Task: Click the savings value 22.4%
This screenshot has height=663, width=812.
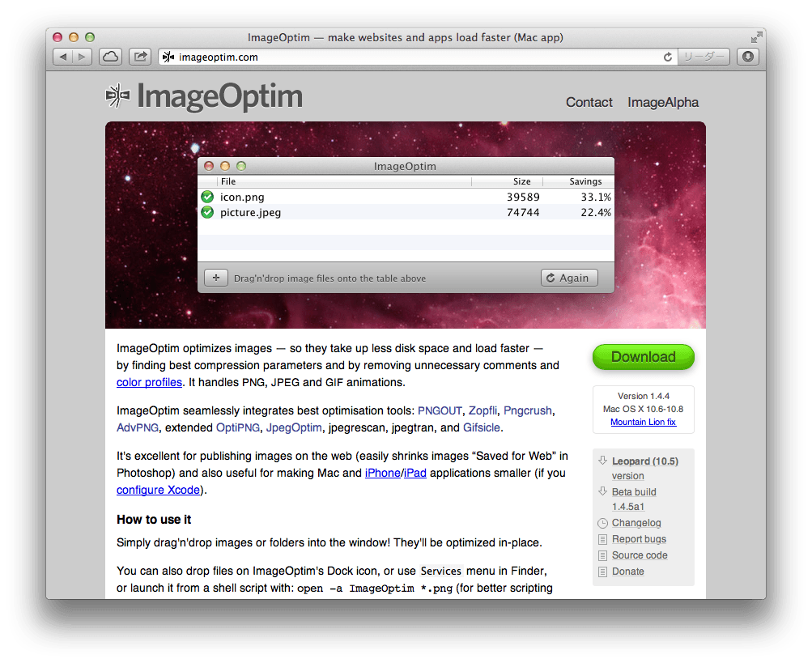Action: point(596,212)
